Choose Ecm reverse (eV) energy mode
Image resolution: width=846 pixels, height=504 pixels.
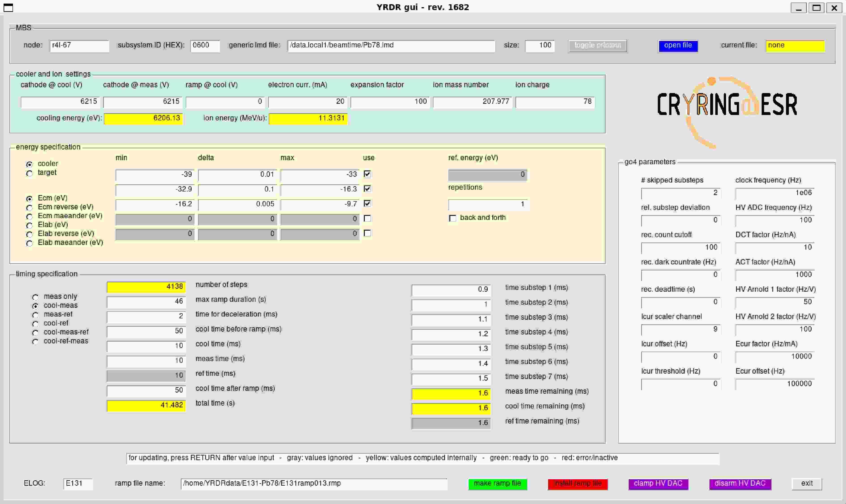(x=30, y=208)
